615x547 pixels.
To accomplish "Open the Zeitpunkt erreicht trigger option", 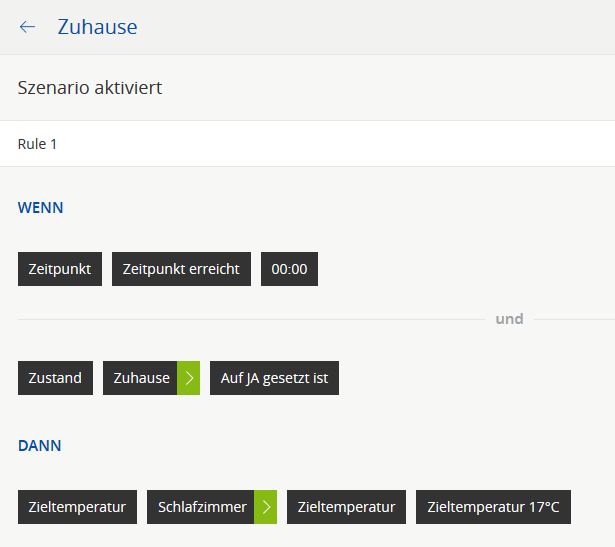I will coord(181,269).
